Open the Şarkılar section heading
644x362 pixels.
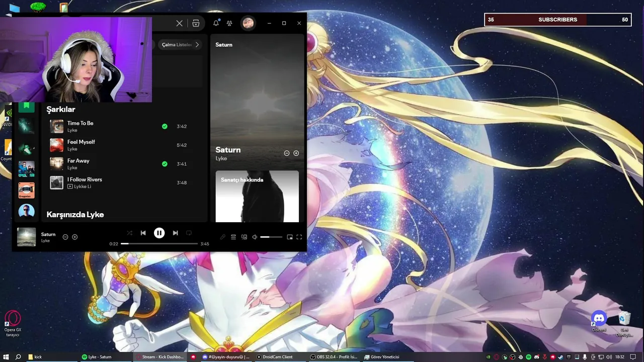(61, 109)
